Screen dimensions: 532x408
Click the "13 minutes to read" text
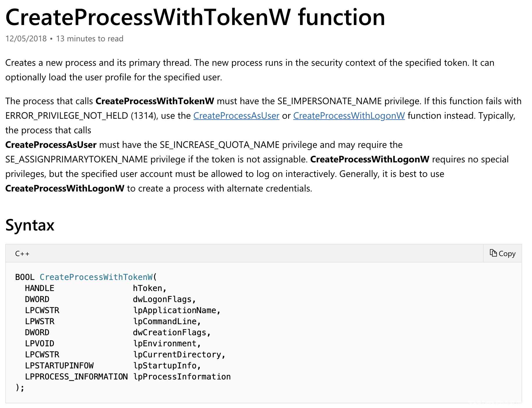point(90,39)
